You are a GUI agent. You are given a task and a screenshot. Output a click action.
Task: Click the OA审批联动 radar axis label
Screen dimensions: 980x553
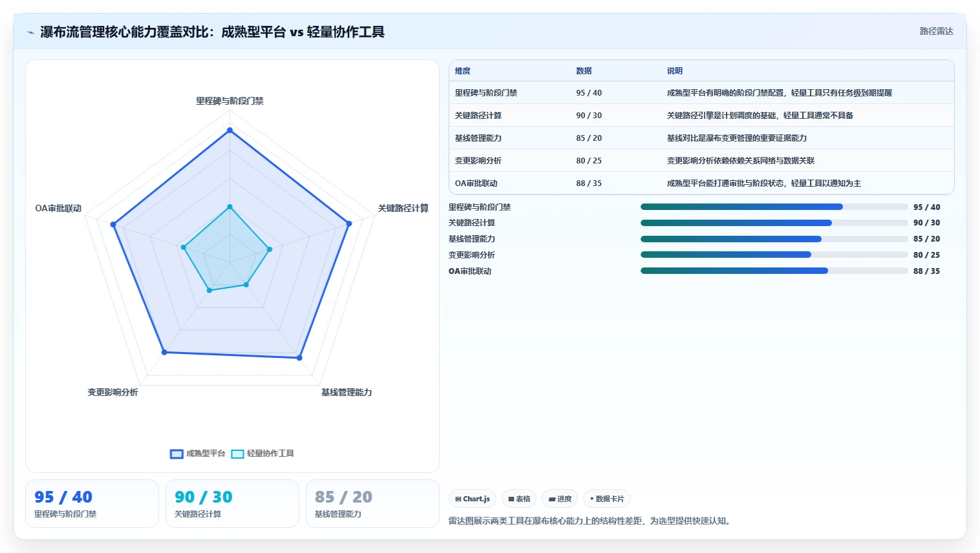pos(58,208)
